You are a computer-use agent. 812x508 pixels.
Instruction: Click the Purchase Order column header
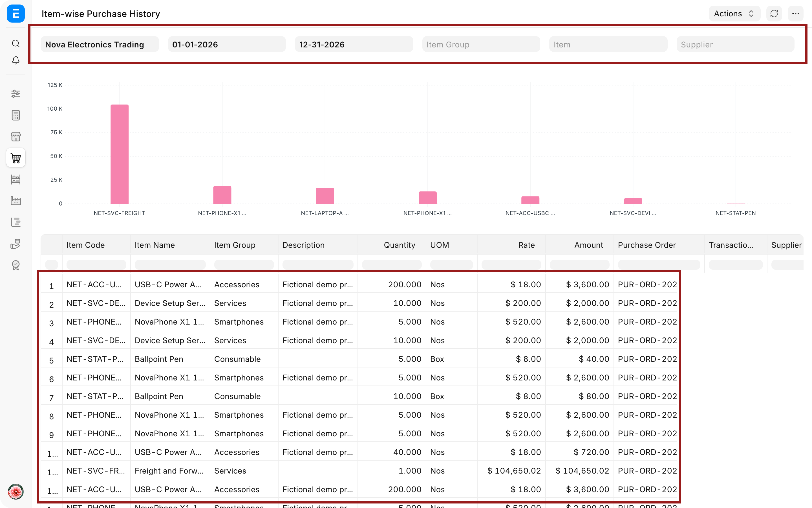(659, 245)
